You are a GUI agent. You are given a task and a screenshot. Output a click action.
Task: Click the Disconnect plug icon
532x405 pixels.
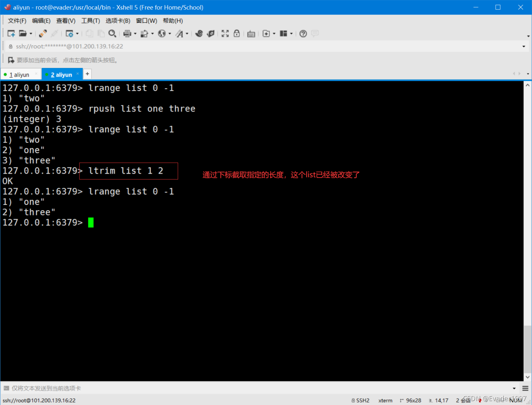coord(43,34)
